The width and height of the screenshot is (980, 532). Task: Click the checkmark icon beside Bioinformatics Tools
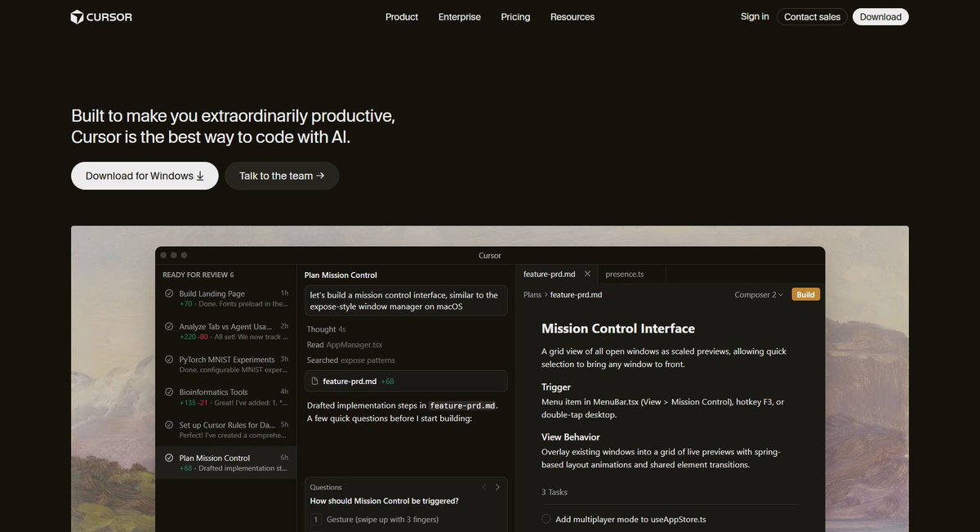tap(169, 392)
